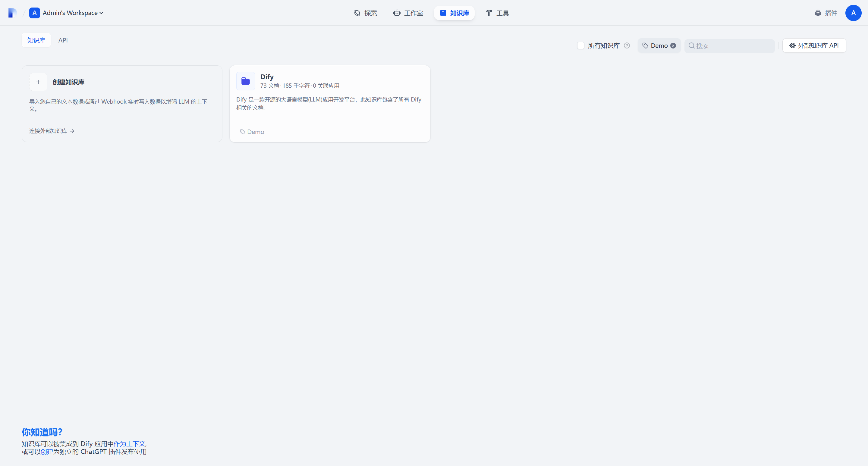Follow the 连接外部知识库 link

[x=52, y=131]
